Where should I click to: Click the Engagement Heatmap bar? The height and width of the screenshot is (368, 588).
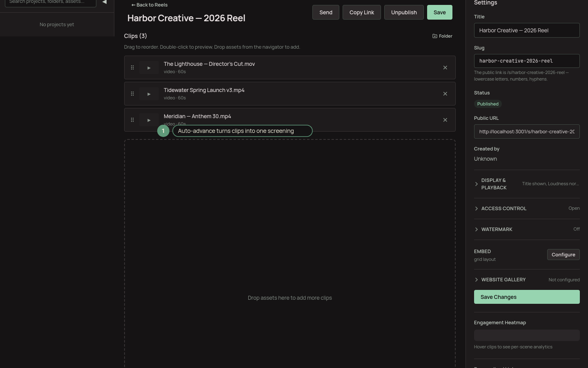527,335
